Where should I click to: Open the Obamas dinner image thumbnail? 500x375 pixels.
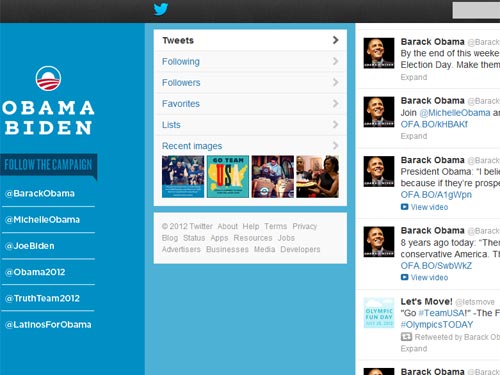(317, 177)
